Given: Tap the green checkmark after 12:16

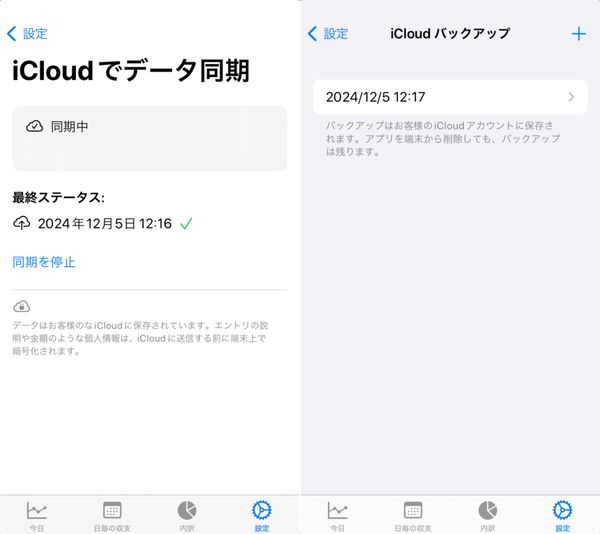Looking at the screenshot, I should 186,223.
